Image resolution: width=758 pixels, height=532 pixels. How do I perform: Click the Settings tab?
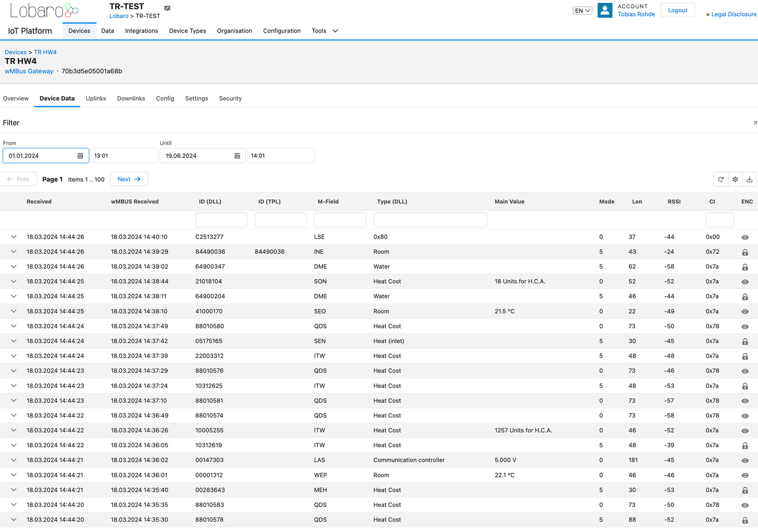197,99
